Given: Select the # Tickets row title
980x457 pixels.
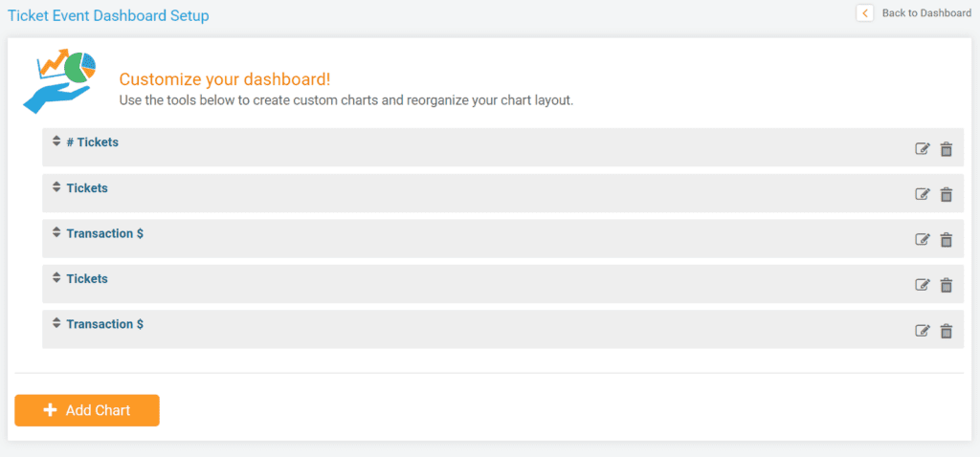Looking at the screenshot, I should (x=93, y=142).
